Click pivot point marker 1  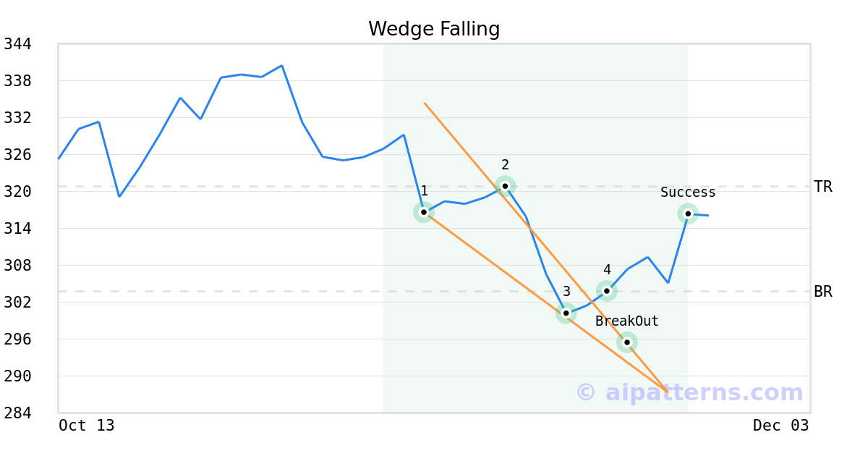coord(424,212)
